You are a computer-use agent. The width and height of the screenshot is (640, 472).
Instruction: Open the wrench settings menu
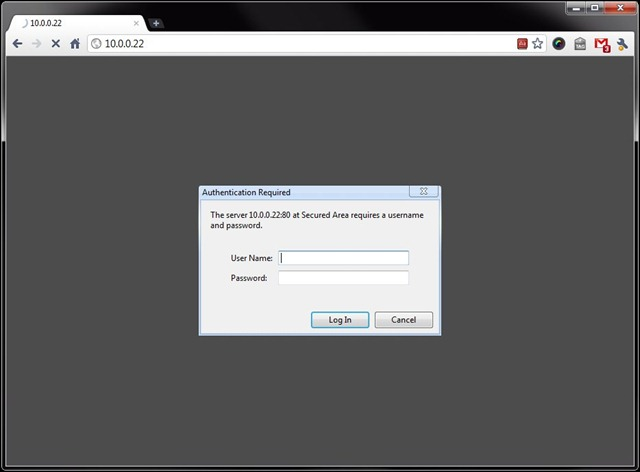pos(622,44)
